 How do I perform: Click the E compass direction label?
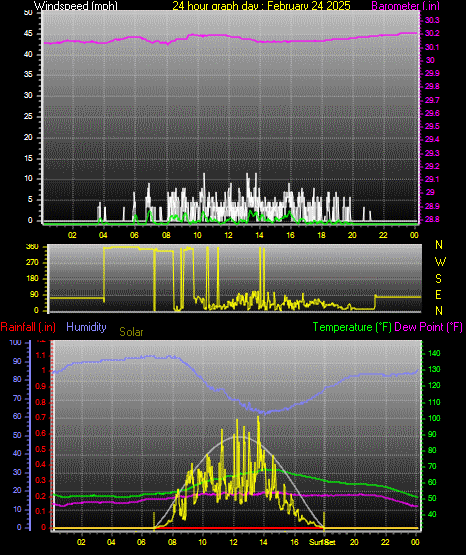pos(438,295)
